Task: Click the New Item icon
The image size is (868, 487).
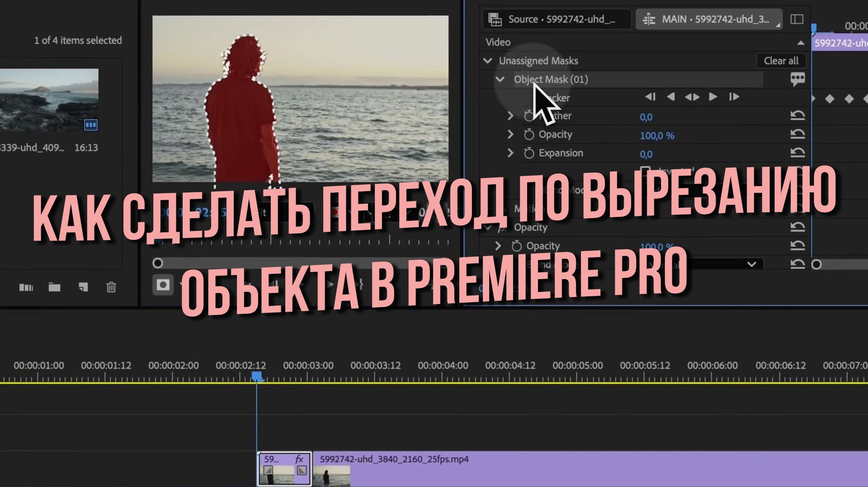Action: [x=83, y=287]
